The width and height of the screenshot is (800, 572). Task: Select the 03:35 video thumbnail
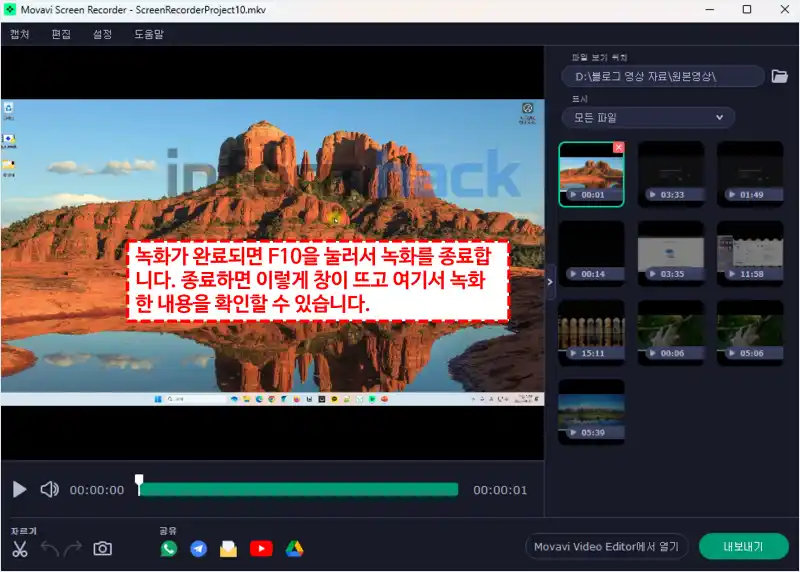671,254
